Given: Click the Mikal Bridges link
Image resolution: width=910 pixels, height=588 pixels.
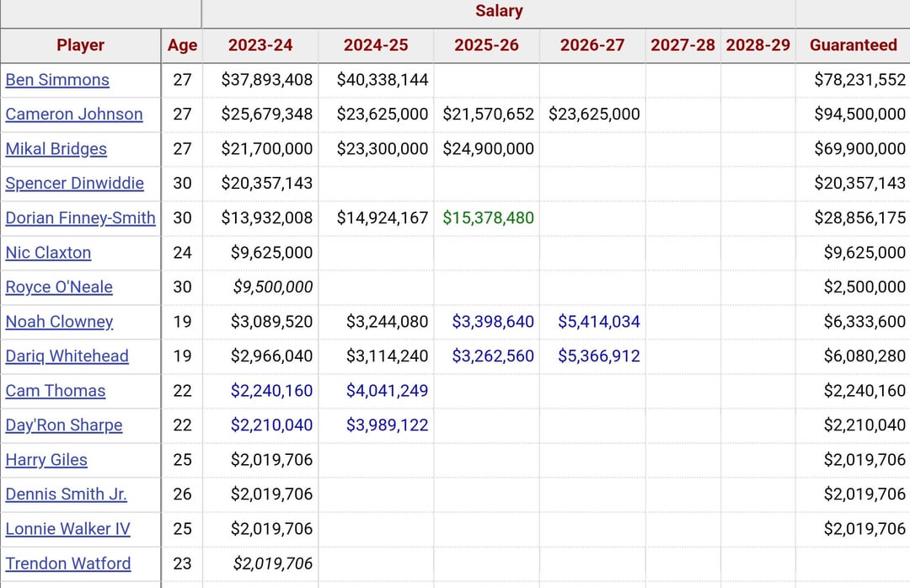Looking at the screenshot, I should (x=56, y=149).
